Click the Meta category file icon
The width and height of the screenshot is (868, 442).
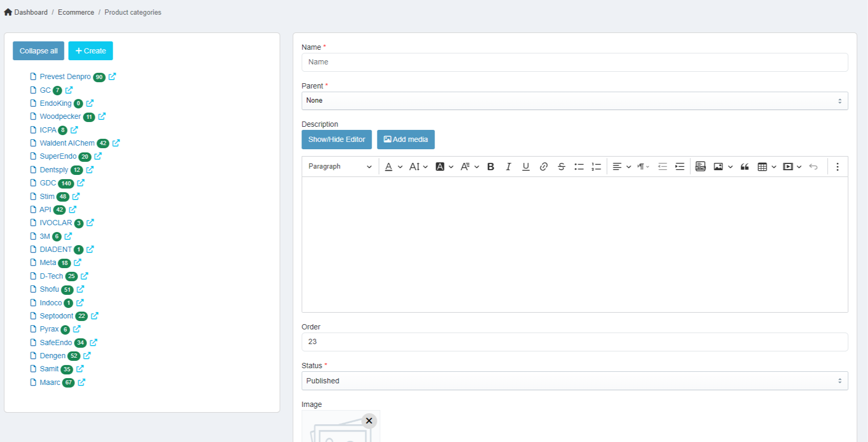coord(34,262)
